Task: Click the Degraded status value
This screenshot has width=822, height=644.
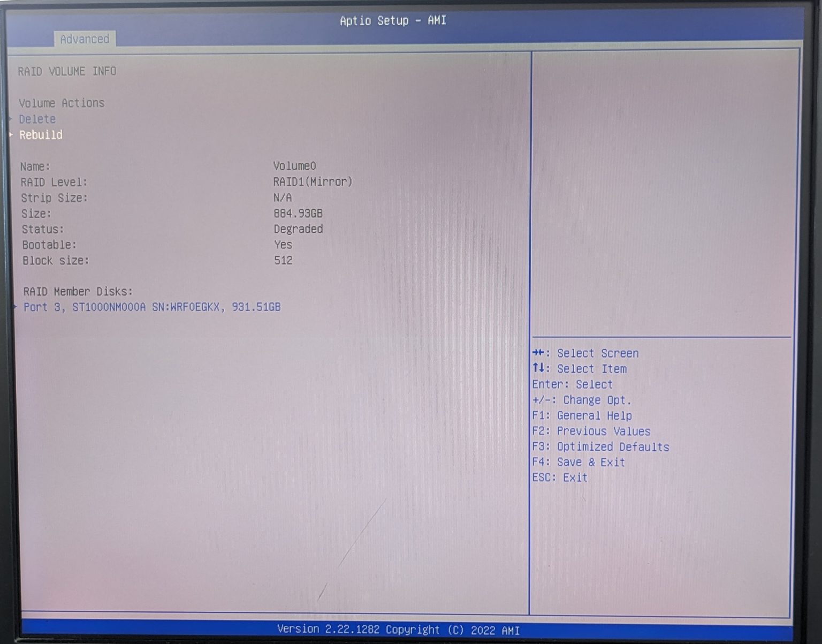Action: tap(298, 229)
